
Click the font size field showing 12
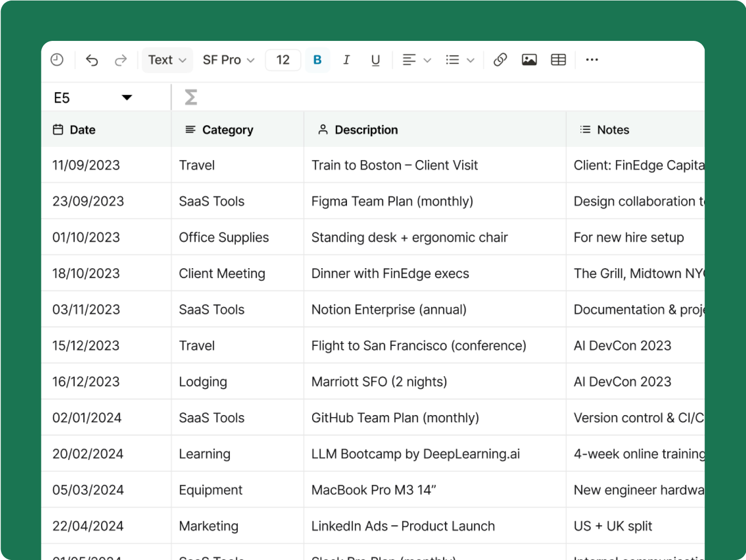pos(283,60)
